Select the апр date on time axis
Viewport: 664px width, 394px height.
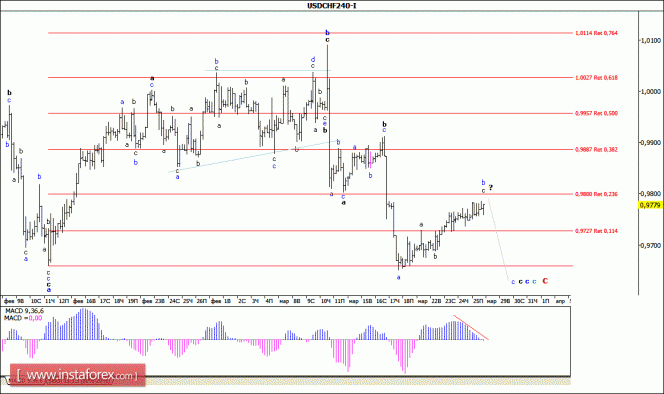[x=560, y=301]
